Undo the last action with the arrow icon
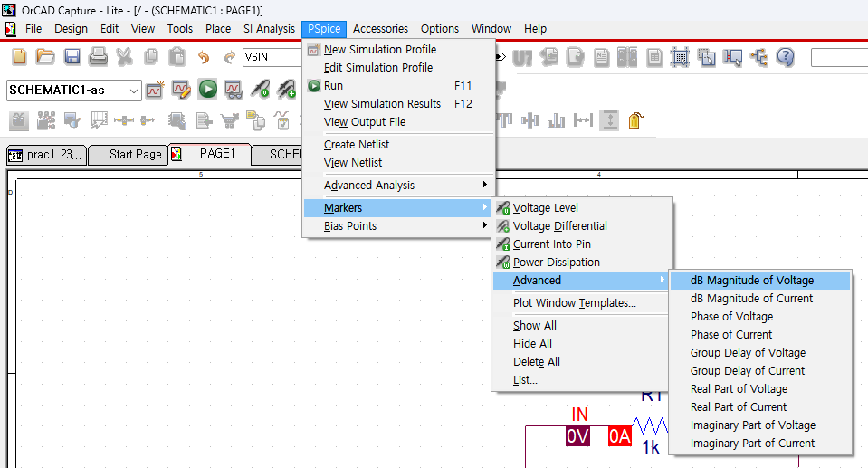The width and height of the screenshot is (868, 468). click(x=204, y=57)
